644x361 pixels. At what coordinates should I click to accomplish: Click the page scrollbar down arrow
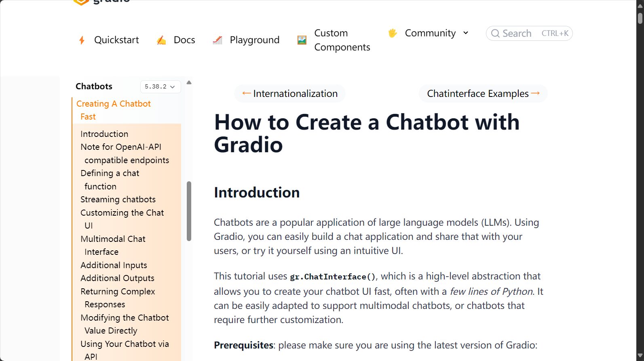pos(640,356)
